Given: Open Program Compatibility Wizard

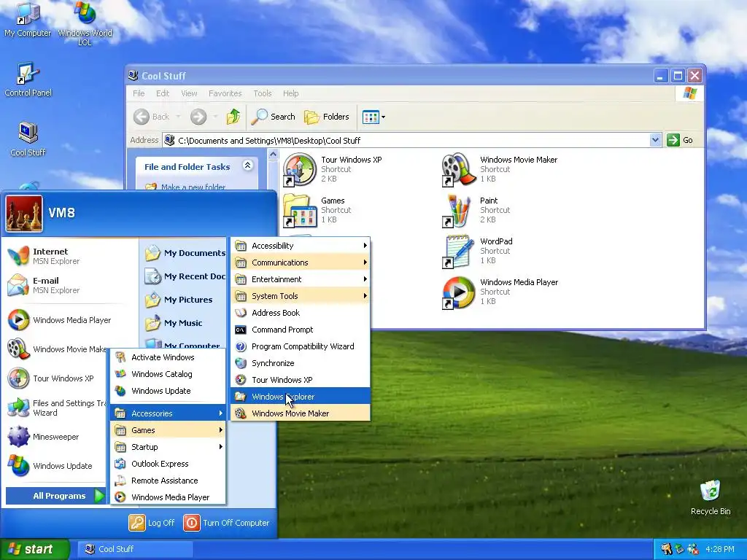Looking at the screenshot, I should 301,346.
